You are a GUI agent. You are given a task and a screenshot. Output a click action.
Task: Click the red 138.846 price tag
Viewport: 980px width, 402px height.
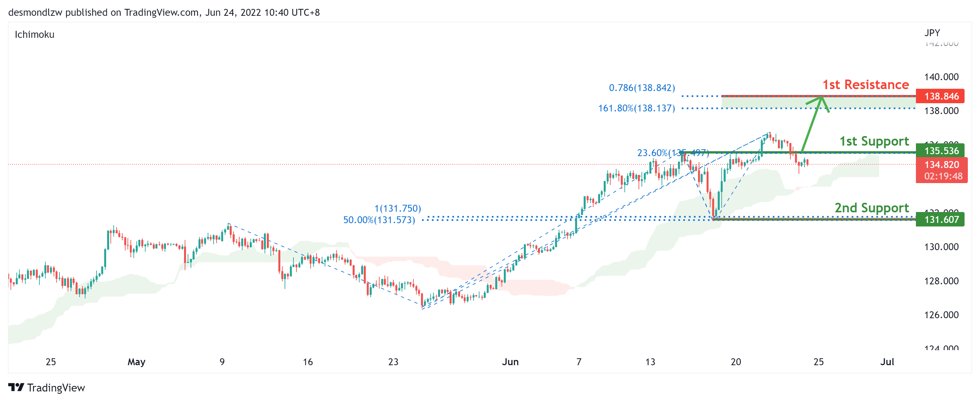940,96
